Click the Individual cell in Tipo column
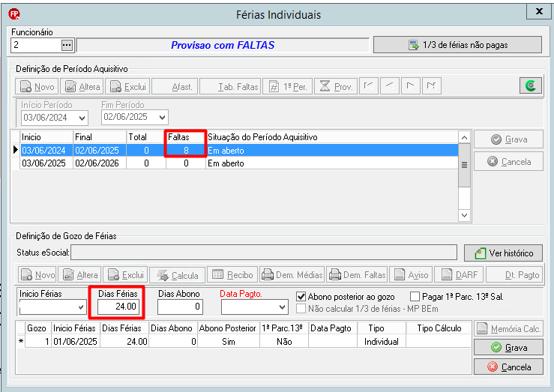This screenshot has width=554, height=392. (x=382, y=342)
